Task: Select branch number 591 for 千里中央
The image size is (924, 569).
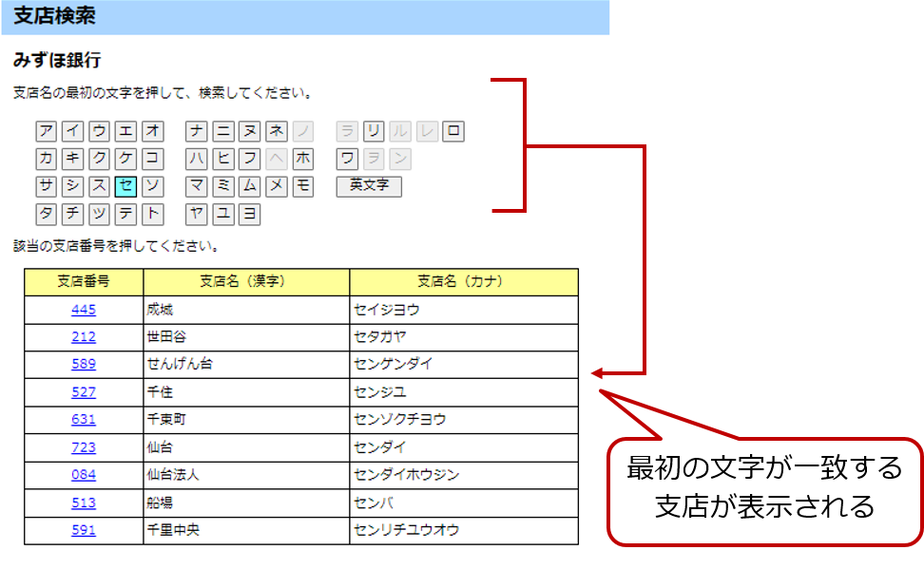Action: click(x=84, y=530)
